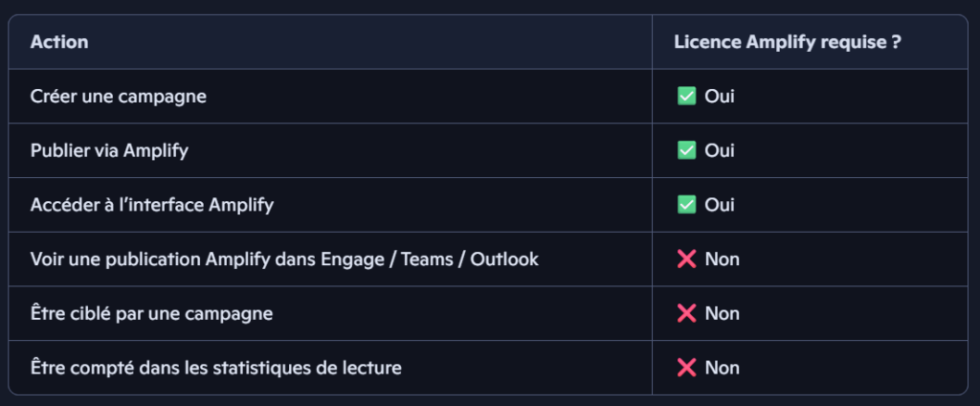Click green checkmark for Accéder à l'interface Amplify

[686, 204]
